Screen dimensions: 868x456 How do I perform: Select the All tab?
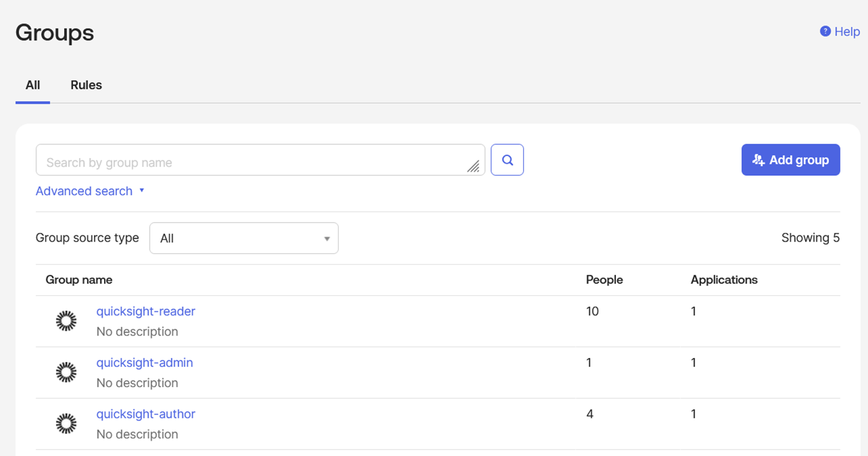pos(33,85)
